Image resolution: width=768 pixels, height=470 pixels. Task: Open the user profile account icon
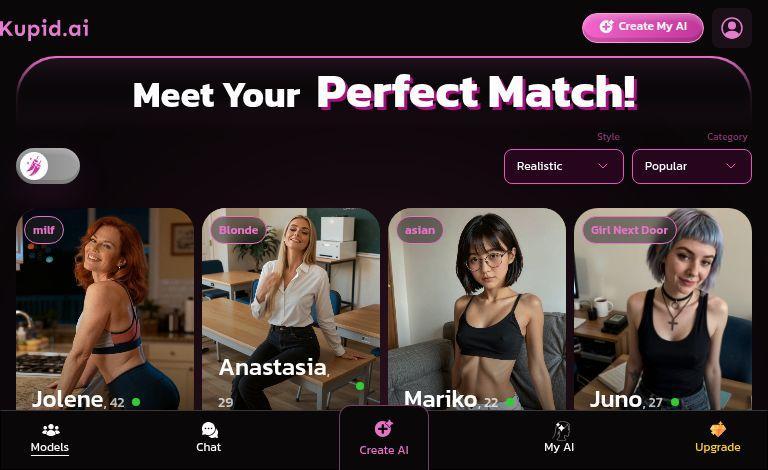732,28
